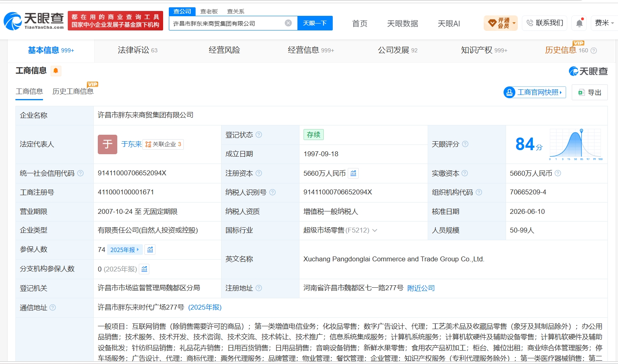Show help for 天眼评分

click(x=465, y=144)
